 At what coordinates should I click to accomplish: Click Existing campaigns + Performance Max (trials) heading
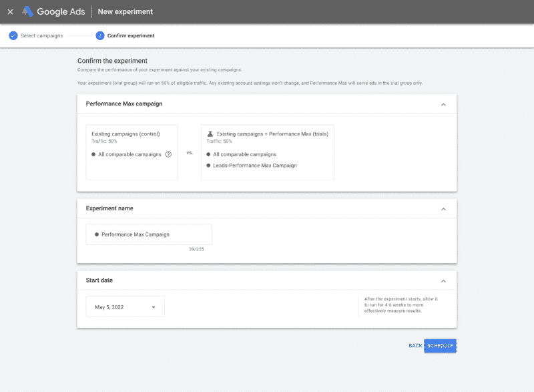coord(272,134)
